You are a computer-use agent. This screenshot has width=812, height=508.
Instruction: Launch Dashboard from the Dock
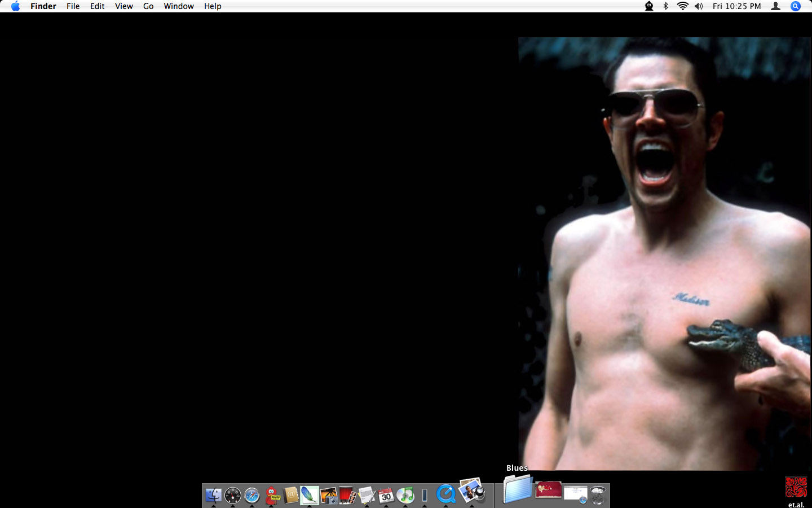[x=232, y=496]
